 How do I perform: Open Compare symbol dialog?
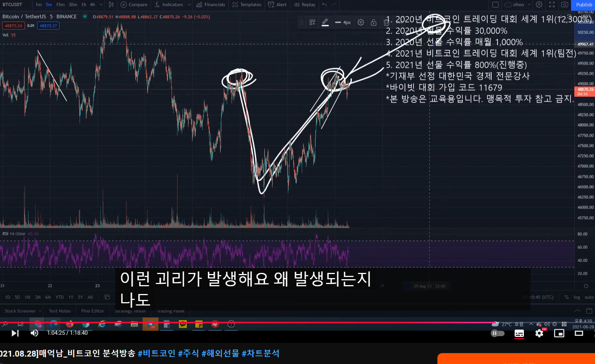(134, 5)
